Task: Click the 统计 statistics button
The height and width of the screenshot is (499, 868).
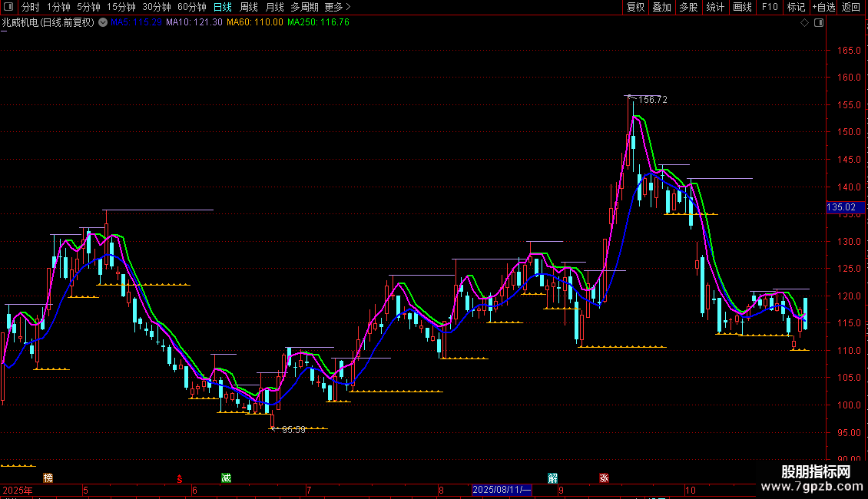Action: click(715, 7)
